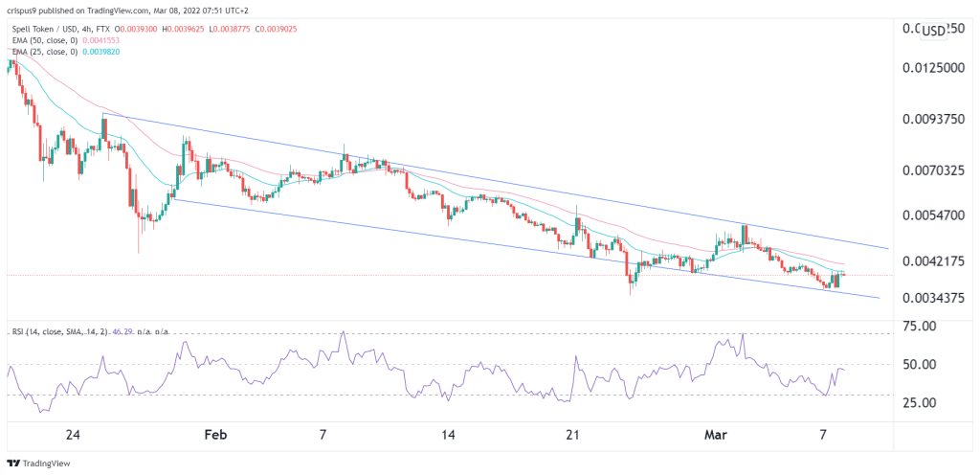The width and height of the screenshot is (980, 475).
Task: Open the USD currency selector on price axis
Action: pos(933,30)
